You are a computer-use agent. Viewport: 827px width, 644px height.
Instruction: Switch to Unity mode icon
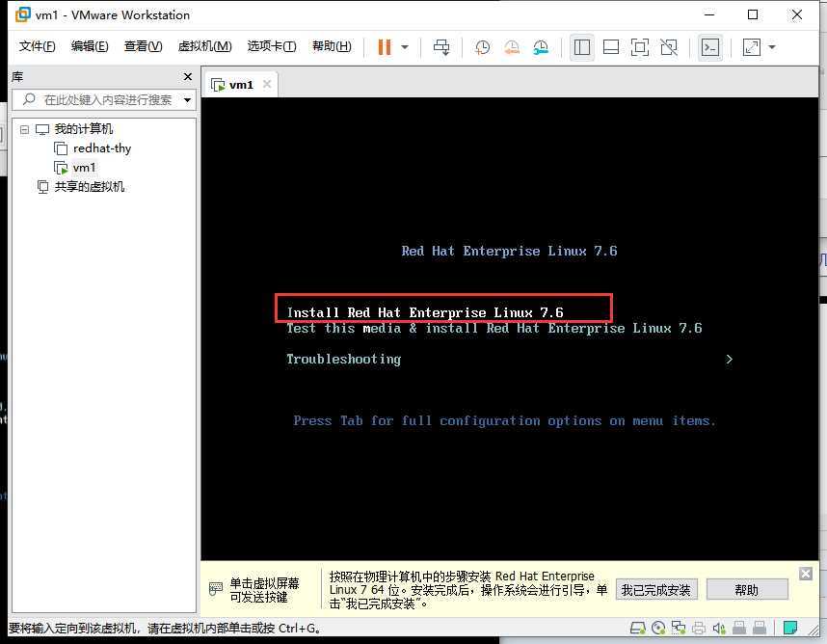tap(669, 47)
